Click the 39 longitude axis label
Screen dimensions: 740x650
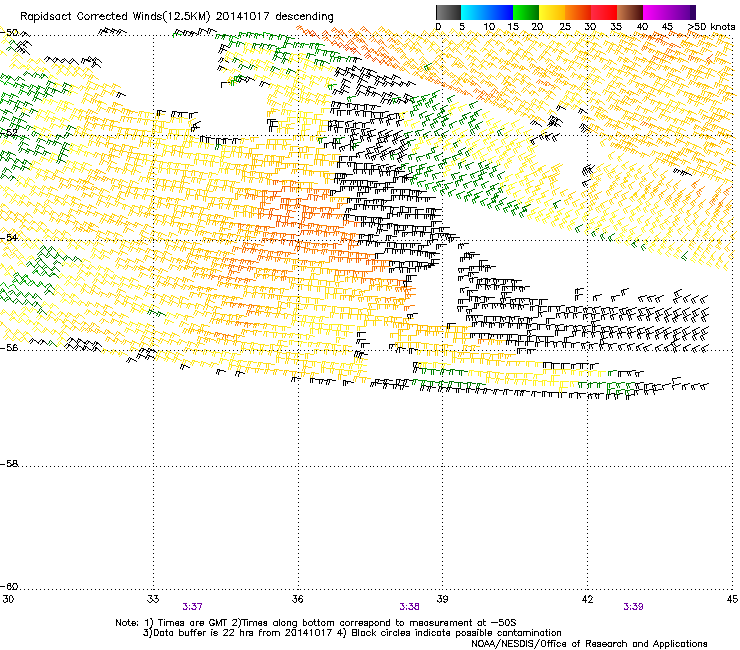(442, 599)
